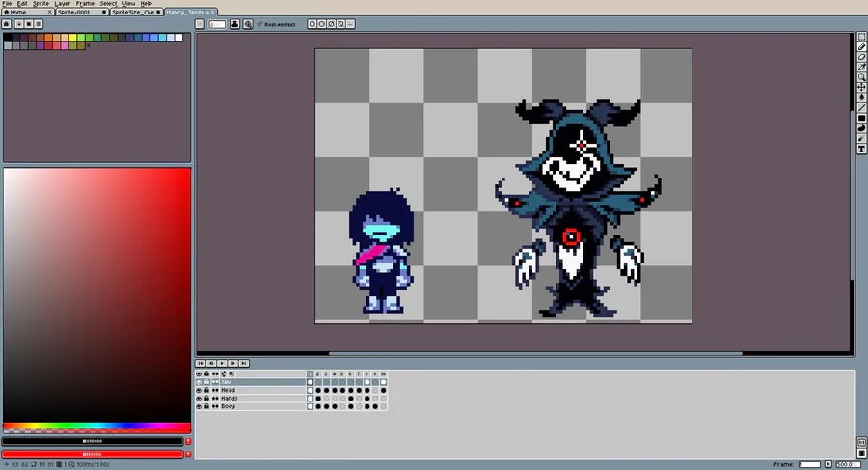The height and width of the screenshot is (470, 868).
Task: Click the red background color bar
Action: pyautogui.click(x=93, y=454)
